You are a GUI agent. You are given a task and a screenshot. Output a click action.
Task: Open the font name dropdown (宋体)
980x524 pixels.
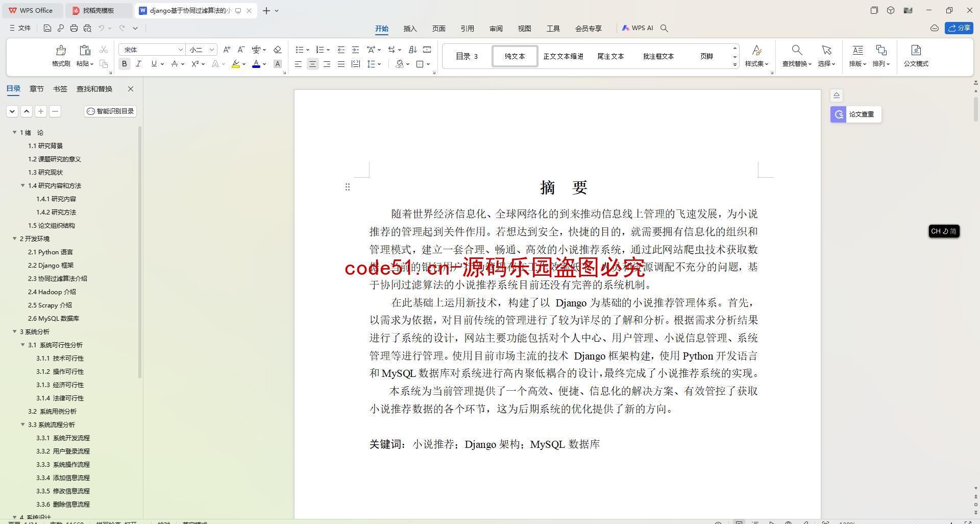click(x=181, y=50)
